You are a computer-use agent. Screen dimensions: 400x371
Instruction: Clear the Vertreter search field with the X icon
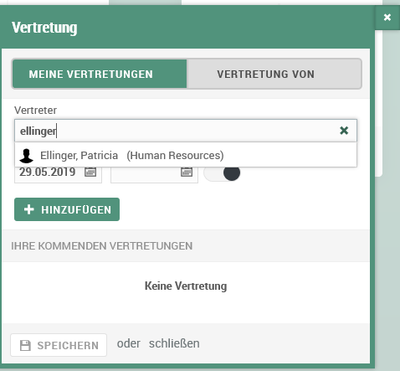(344, 130)
